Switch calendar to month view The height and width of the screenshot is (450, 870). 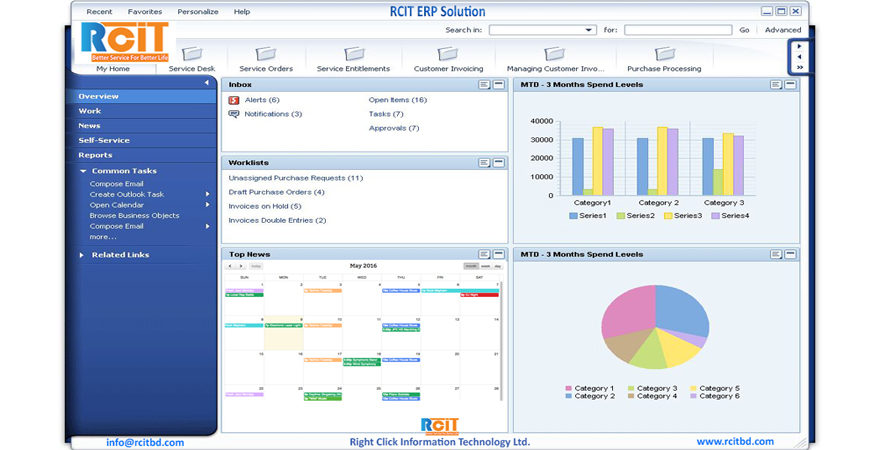(x=471, y=266)
